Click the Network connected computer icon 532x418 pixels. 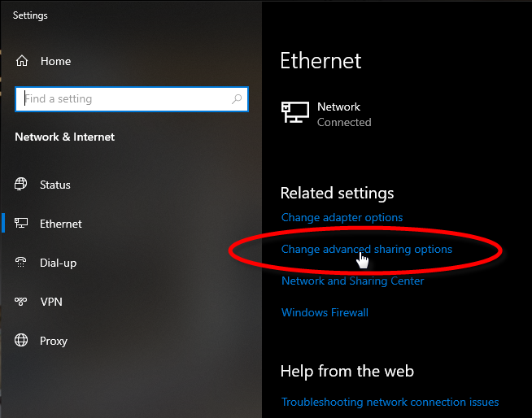294,113
